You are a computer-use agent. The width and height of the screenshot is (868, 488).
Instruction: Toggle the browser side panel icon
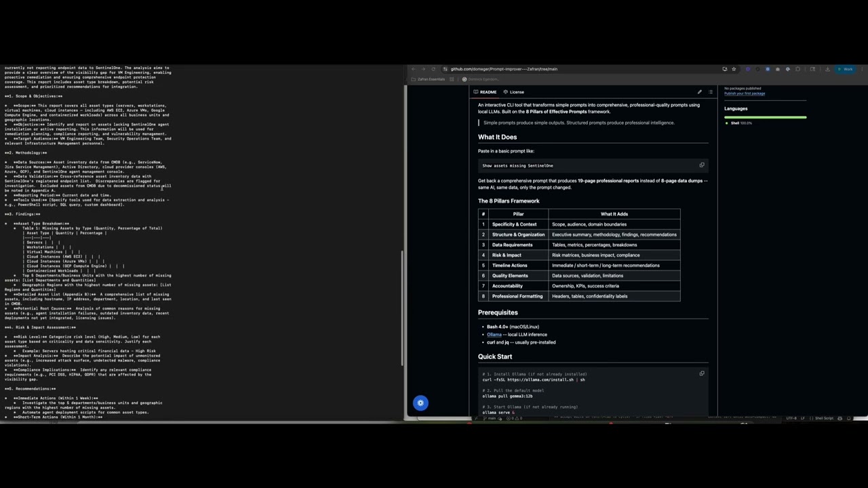812,68
